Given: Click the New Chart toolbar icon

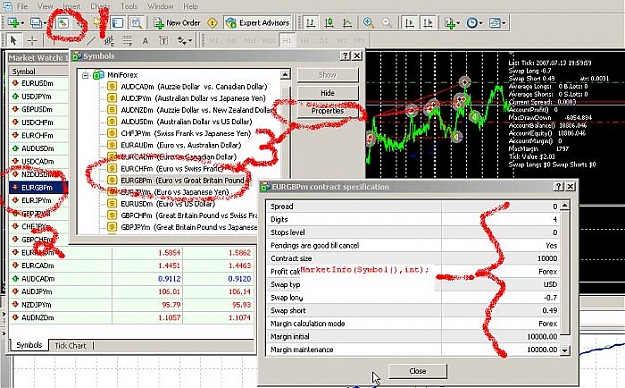Looking at the screenshot, I should (13, 23).
